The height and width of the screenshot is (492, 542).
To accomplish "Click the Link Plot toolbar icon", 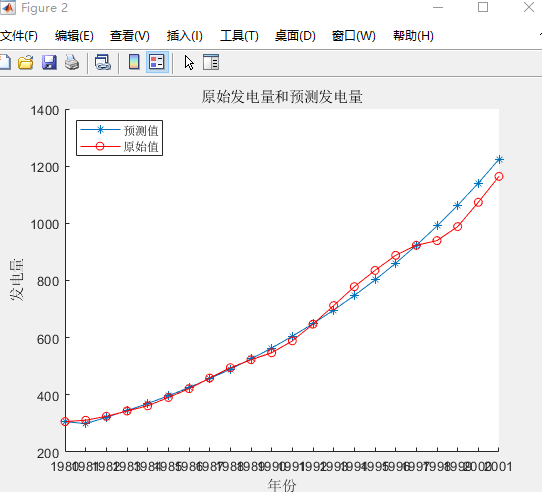I will (103, 63).
